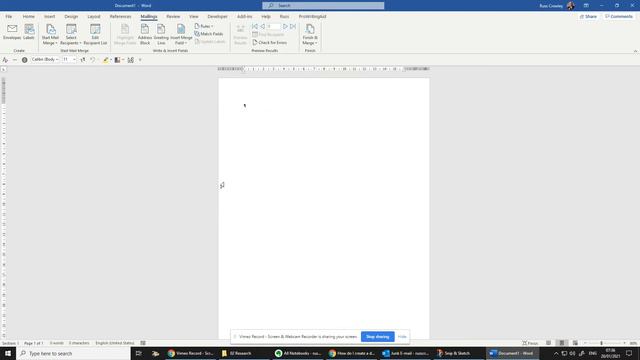Switch to Print Layout view
The height and width of the screenshot is (360, 640).
562,343
